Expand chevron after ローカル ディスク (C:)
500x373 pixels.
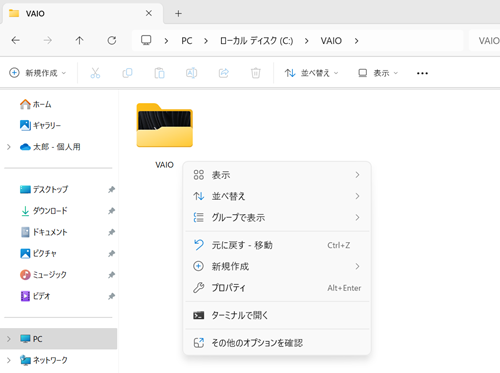pos(306,41)
